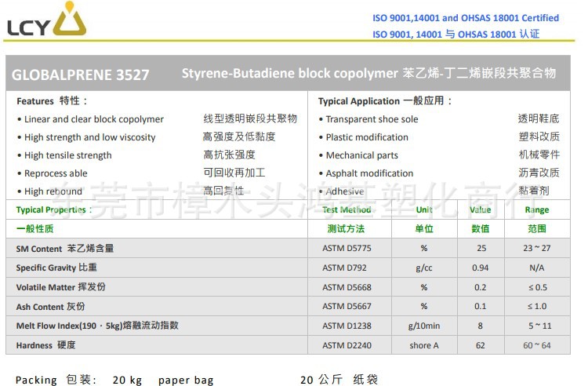This screenshot has height=386, width=588.
Task: Click the range '60 ~ 64'
Action: [x=537, y=345]
